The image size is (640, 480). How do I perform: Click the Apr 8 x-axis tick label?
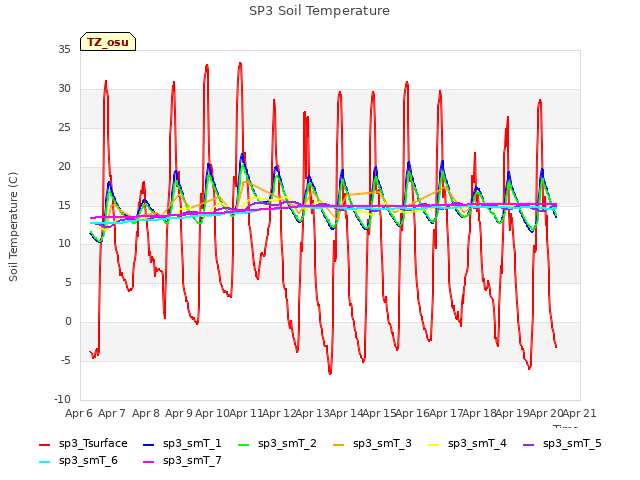(146, 413)
